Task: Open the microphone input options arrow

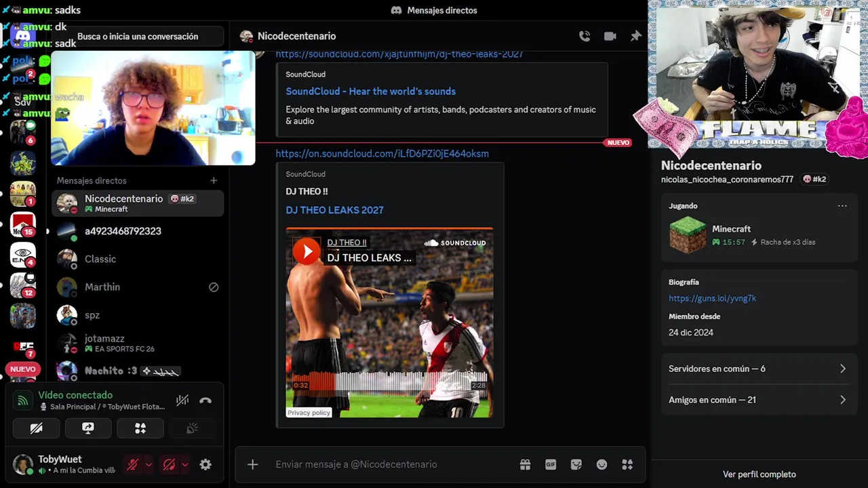Action: pos(149,464)
